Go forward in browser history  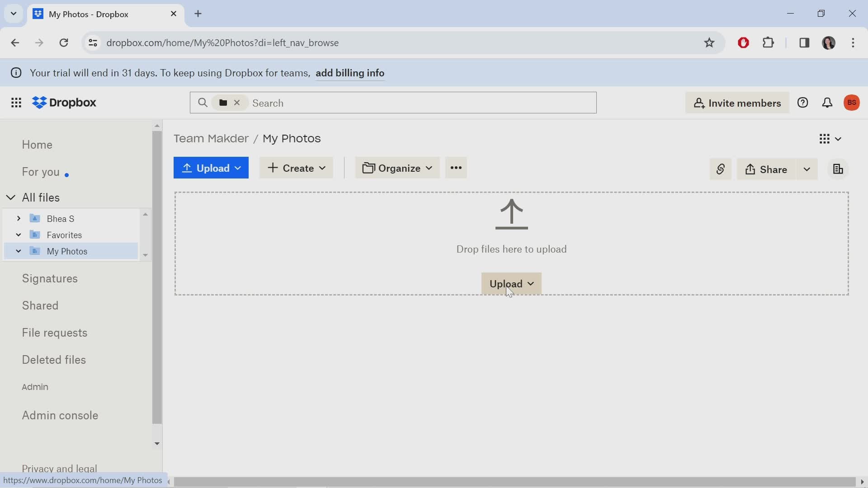pyautogui.click(x=39, y=43)
